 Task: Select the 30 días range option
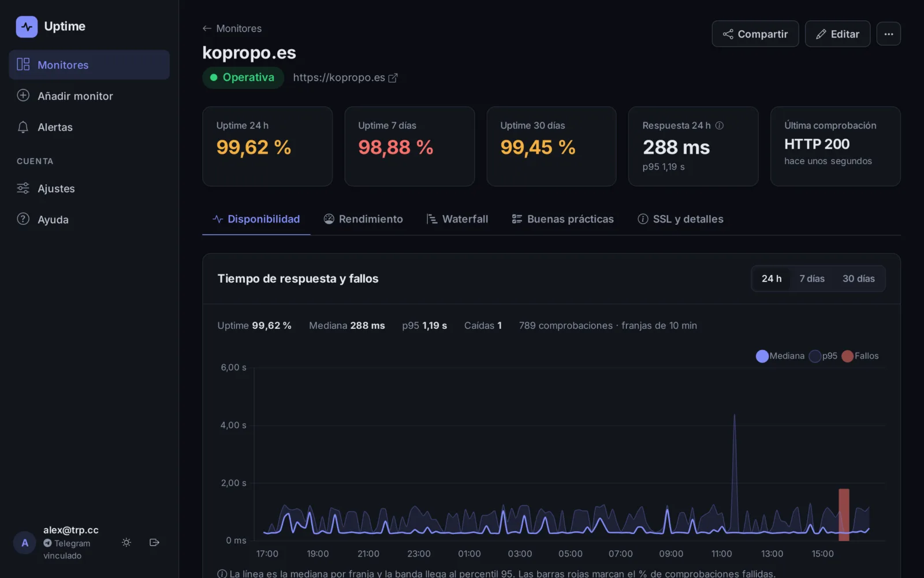[859, 279]
